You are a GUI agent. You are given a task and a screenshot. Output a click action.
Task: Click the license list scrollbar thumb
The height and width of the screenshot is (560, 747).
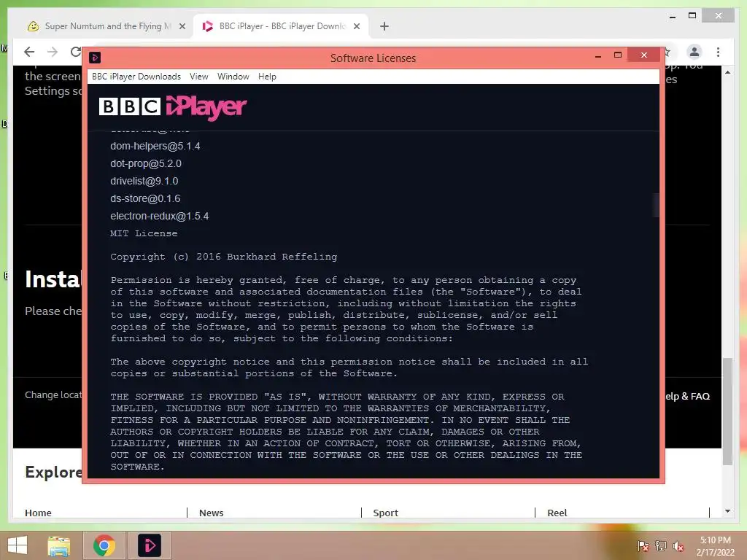pyautogui.click(x=656, y=205)
